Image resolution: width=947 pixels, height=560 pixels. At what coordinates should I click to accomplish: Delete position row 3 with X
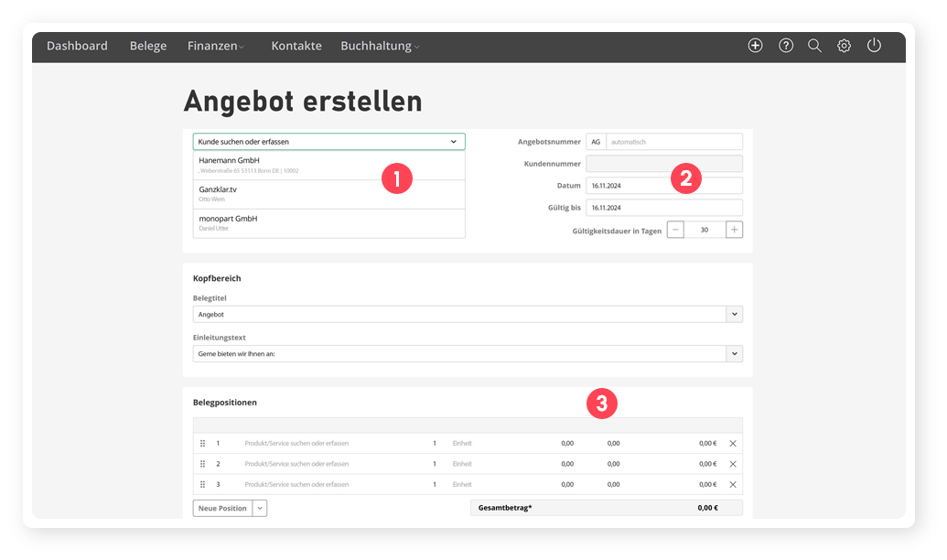tap(733, 484)
